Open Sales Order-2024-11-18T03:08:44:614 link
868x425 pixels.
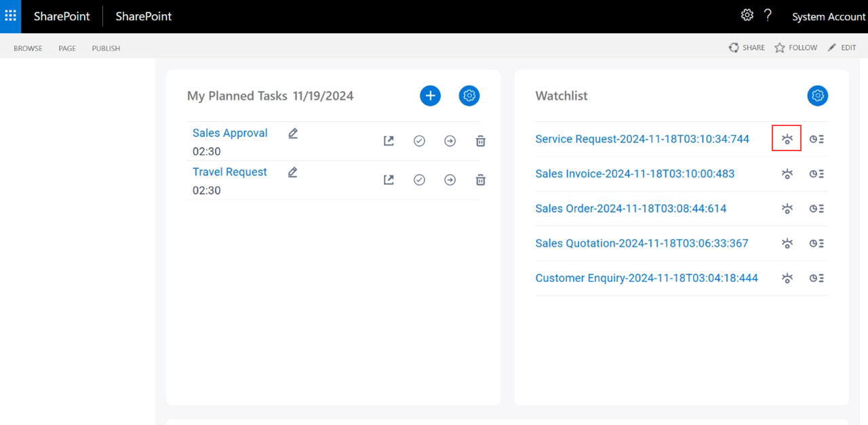[631, 209]
